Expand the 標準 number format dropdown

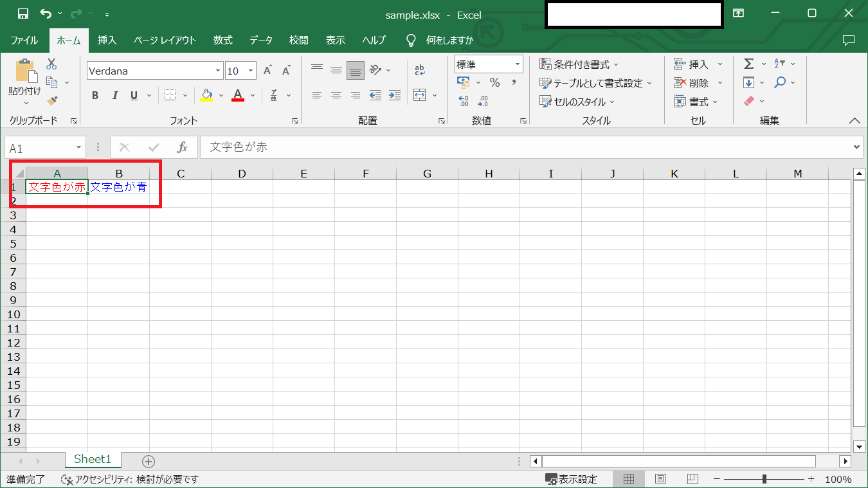point(518,64)
